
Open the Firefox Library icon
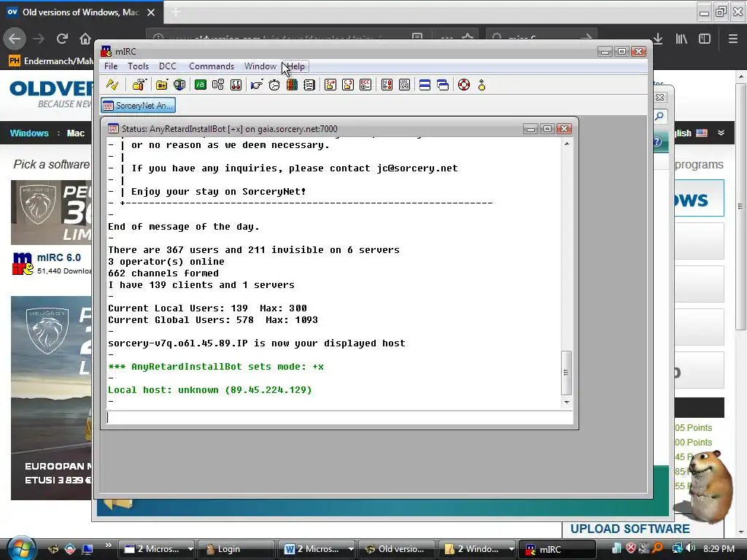pyautogui.click(x=681, y=39)
